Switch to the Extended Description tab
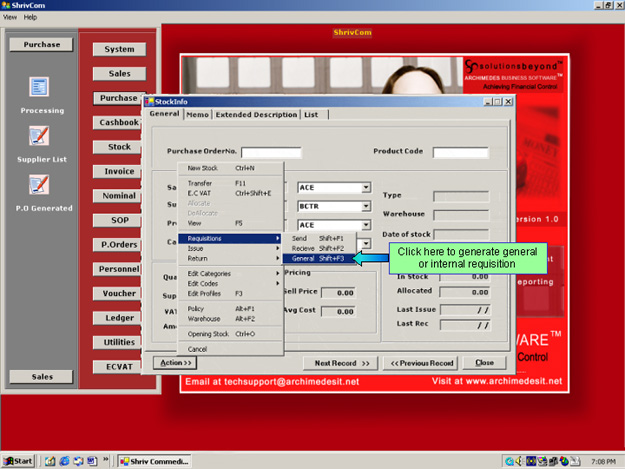 pos(256,115)
